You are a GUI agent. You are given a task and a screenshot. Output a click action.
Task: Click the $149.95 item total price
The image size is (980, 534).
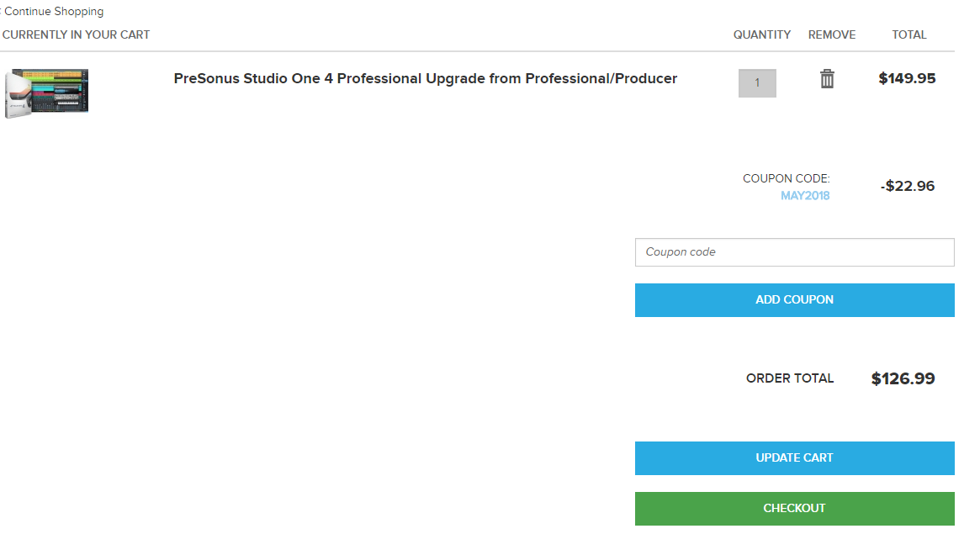click(x=907, y=78)
